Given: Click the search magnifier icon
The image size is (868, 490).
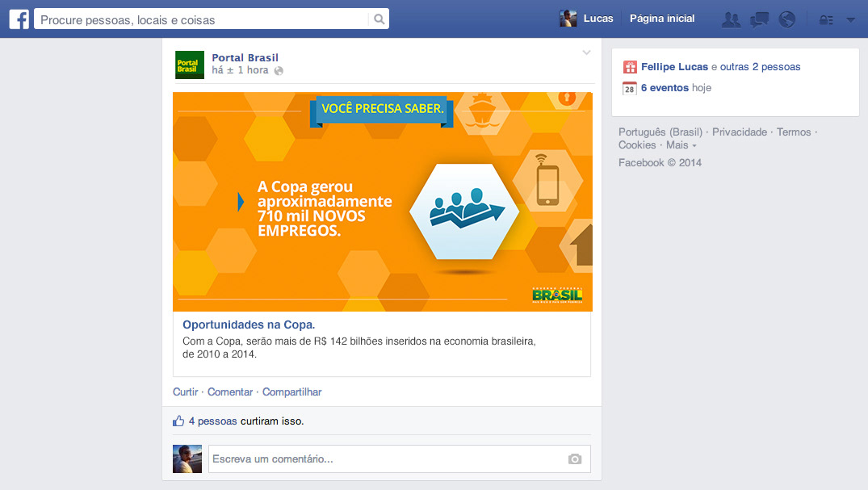Looking at the screenshot, I should point(379,19).
